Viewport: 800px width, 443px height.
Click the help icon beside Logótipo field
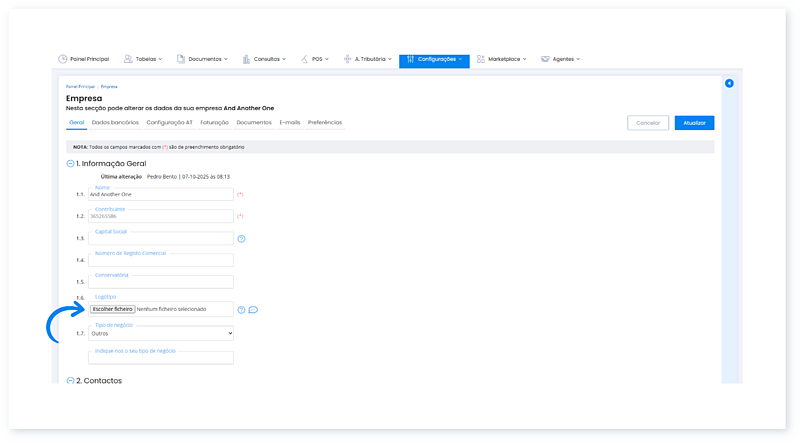pos(241,310)
